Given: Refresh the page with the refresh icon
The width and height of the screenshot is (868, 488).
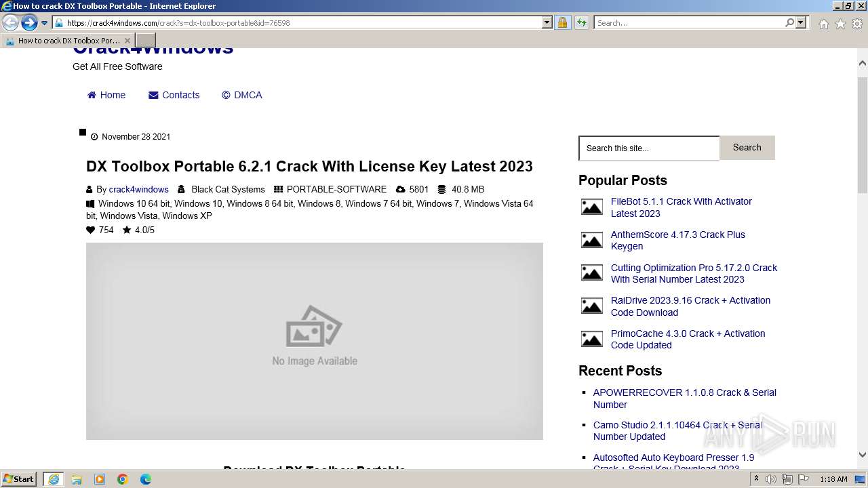Looking at the screenshot, I should point(581,23).
